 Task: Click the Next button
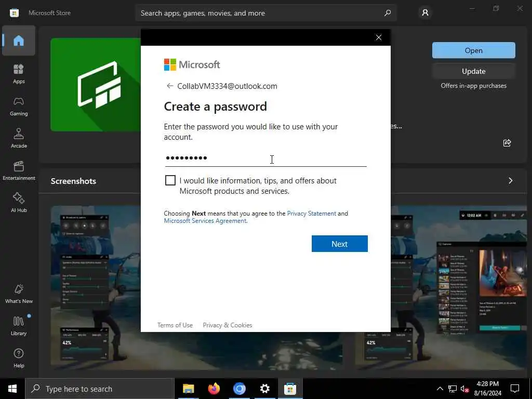point(340,244)
